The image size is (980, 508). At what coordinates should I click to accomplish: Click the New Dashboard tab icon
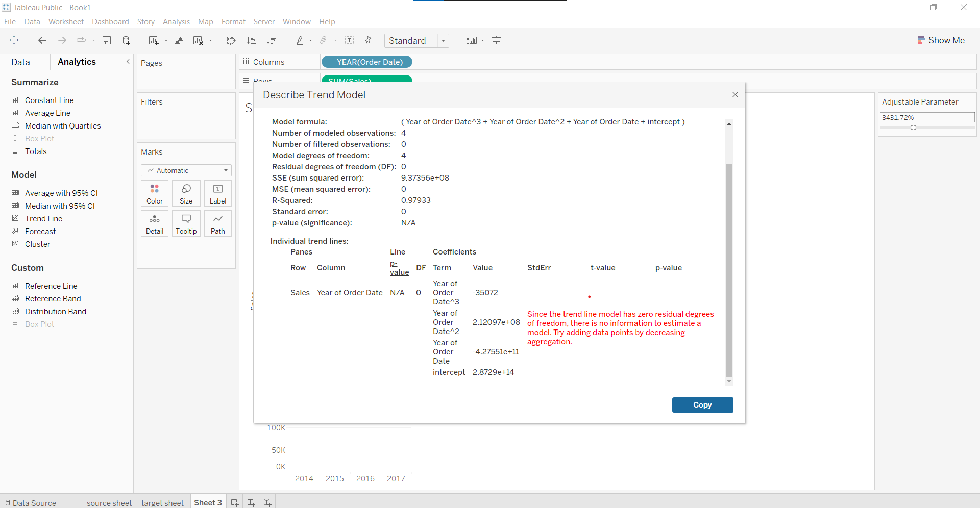tap(251, 503)
